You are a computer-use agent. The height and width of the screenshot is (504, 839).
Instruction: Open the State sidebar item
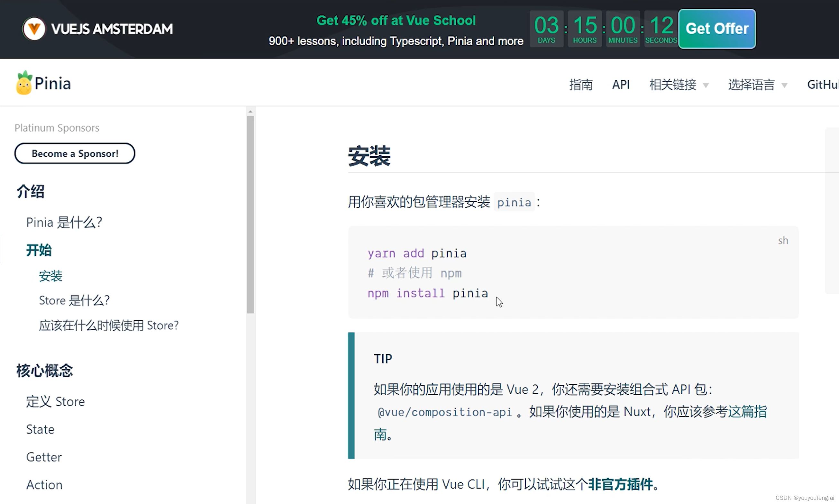click(x=40, y=429)
